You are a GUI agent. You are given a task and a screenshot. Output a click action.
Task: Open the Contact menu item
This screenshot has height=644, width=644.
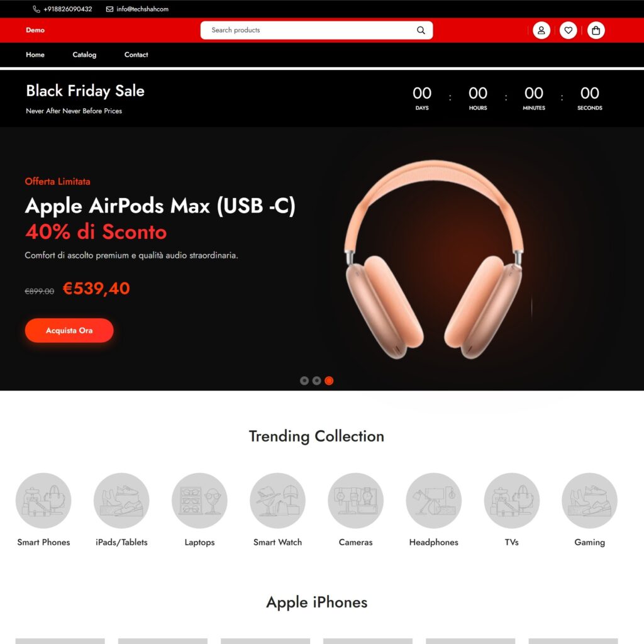pyautogui.click(x=136, y=55)
